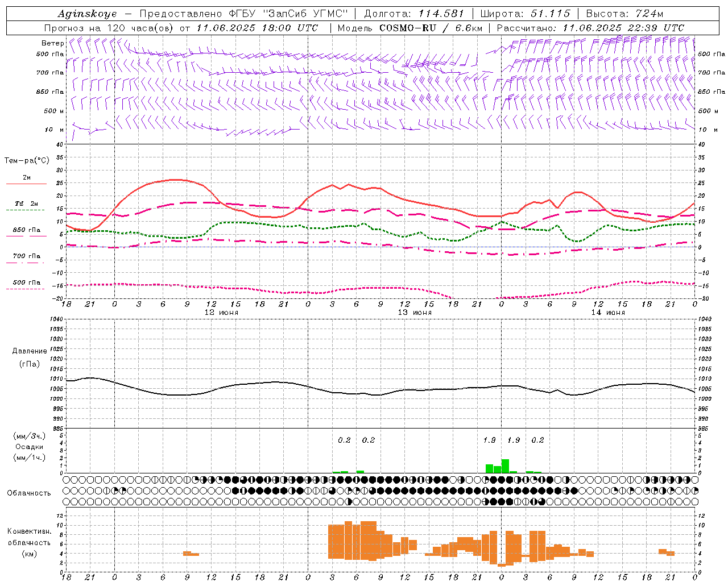Click the station name "Aginskoye" in the header
The height and width of the screenshot is (582, 728).
87,14
